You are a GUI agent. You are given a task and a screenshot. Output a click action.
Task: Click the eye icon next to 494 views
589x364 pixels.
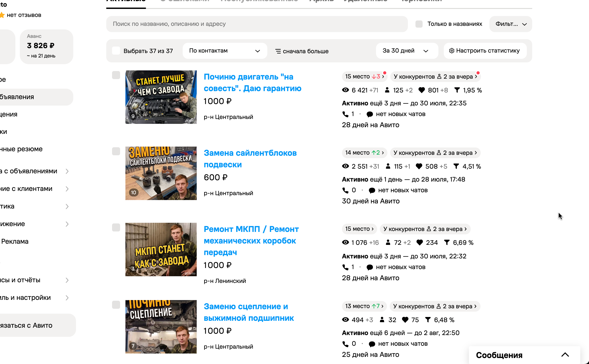[346, 319]
